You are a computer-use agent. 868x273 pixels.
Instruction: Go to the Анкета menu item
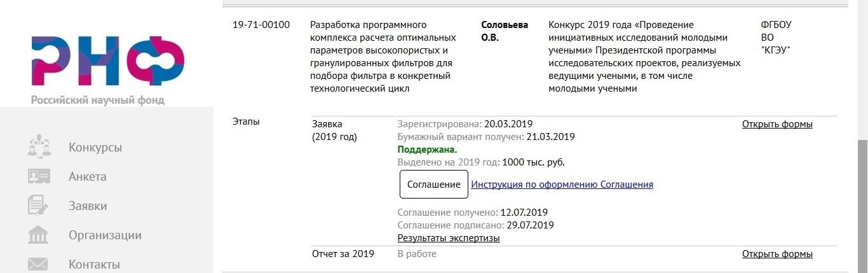pyautogui.click(x=88, y=176)
